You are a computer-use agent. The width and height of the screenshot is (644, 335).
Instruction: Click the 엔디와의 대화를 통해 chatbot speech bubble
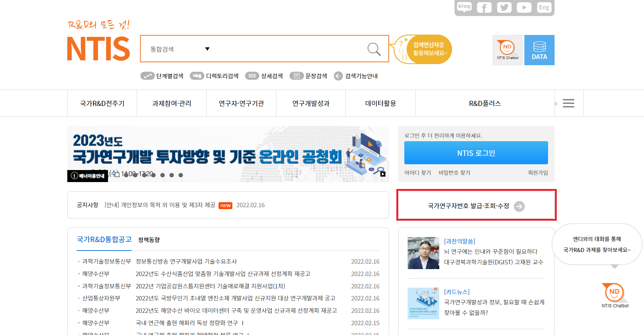coord(597,244)
